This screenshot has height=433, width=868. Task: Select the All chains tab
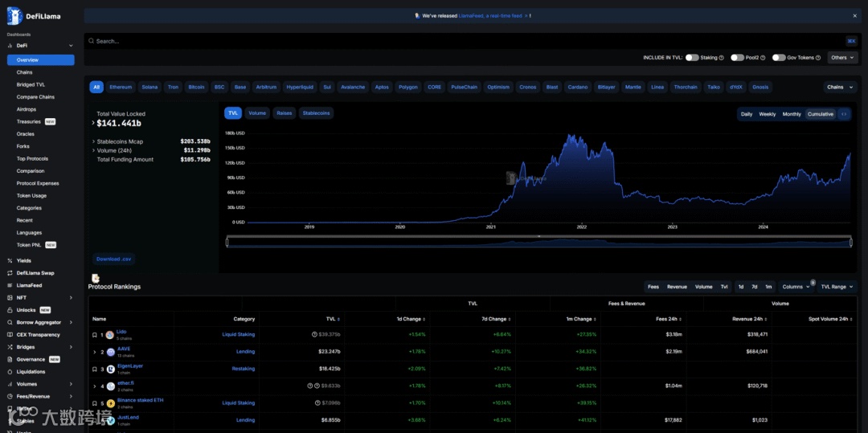tap(96, 87)
